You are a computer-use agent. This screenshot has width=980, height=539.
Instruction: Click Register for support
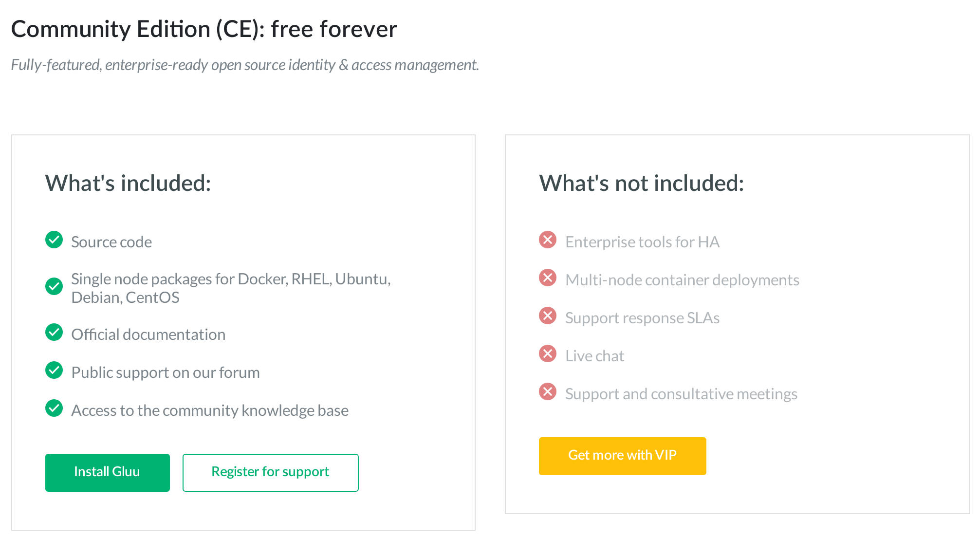click(x=270, y=472)
